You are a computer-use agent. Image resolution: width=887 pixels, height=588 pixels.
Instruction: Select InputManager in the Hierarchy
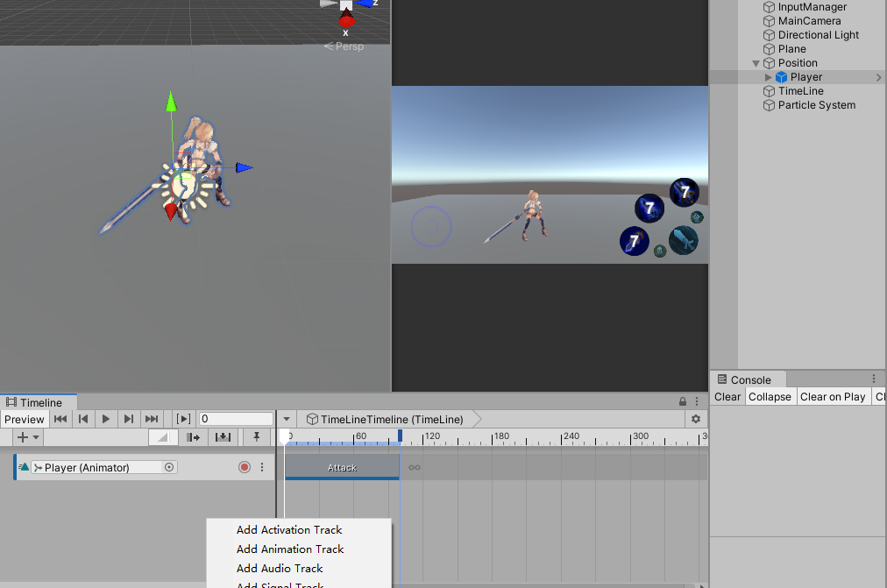812,7
